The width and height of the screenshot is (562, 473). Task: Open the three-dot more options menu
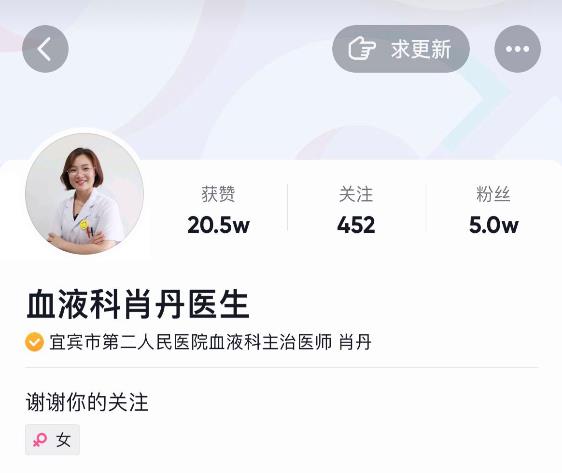click(x=517, y=49)
